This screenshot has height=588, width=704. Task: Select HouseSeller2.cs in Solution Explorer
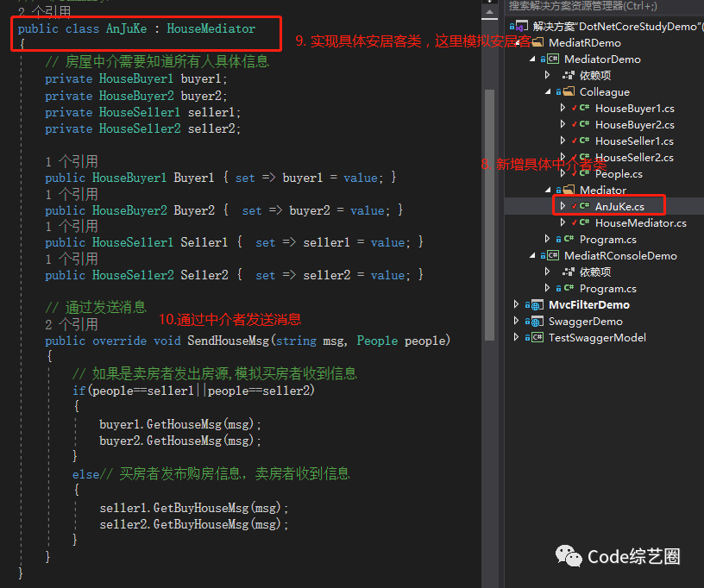pyautogui.click(x=634, y=158)
